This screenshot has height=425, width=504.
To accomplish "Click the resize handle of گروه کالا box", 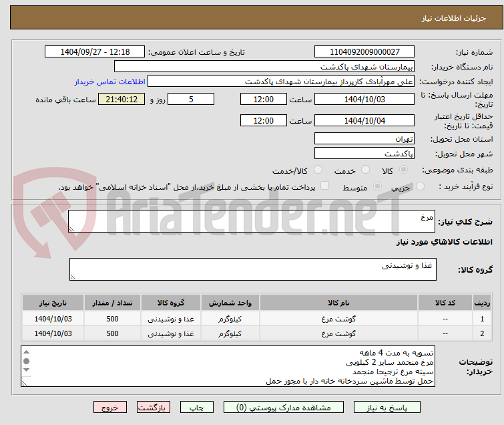I will [x=73, y=277].
